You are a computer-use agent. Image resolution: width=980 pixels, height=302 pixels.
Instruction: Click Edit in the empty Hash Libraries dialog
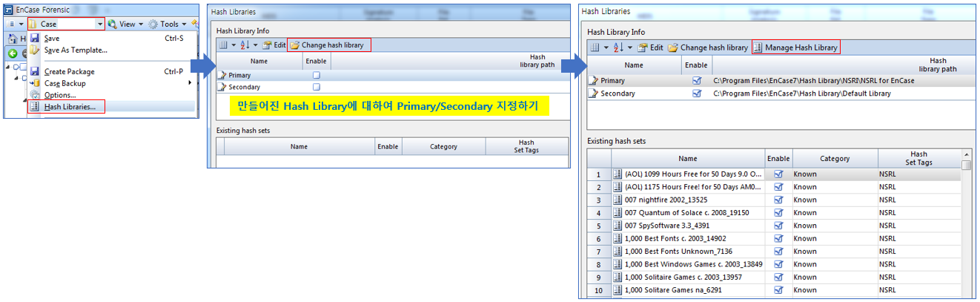tap(274, 45)
